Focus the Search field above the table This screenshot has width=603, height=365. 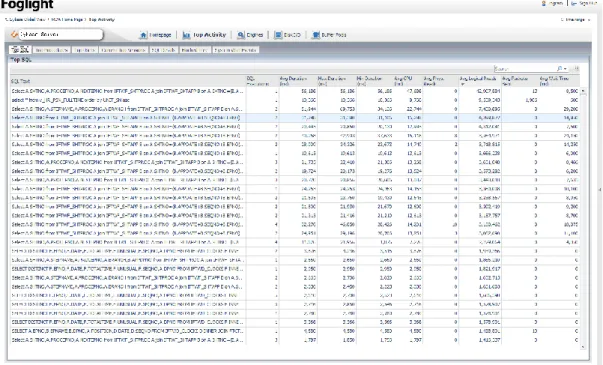(525, 68)
